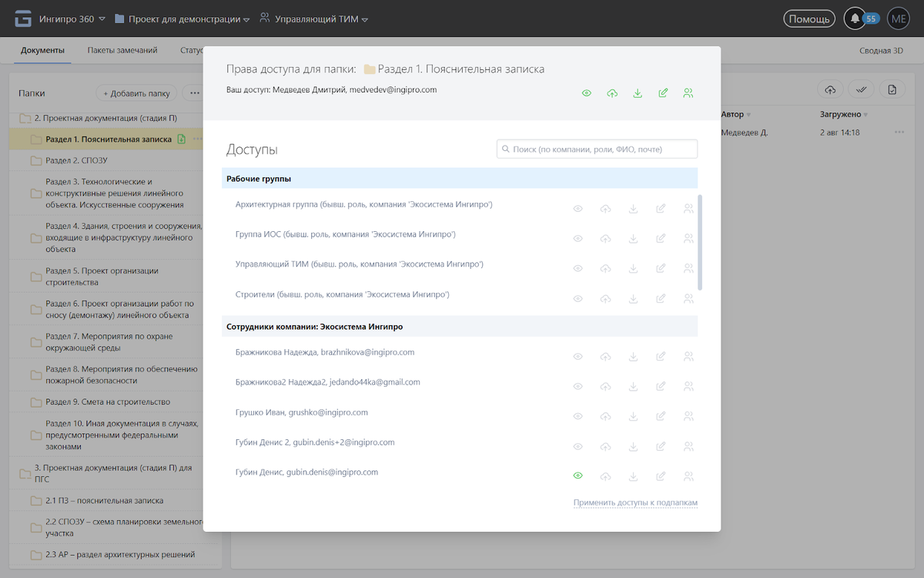Open the Управляющий ТИМ role dropdown
The width and height of the screenshot is (924, 578).
tap(313, 19)
